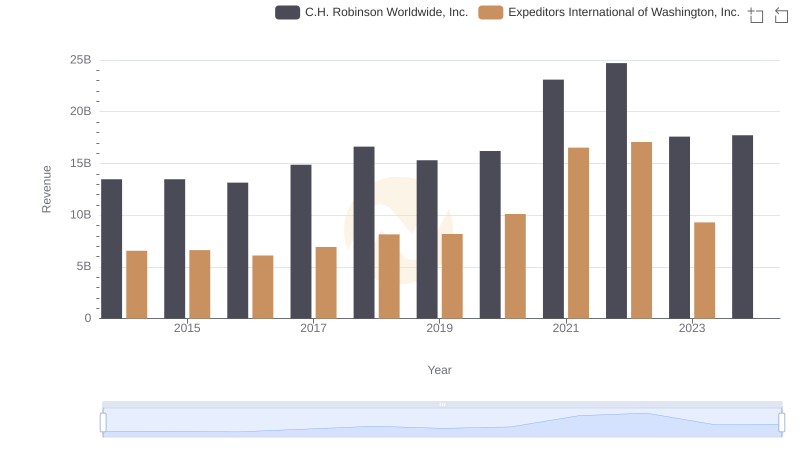Image resolution: width=800 pixels, height=461 pixels.
Task: Click the Revenue axis title
Action: 46,189
